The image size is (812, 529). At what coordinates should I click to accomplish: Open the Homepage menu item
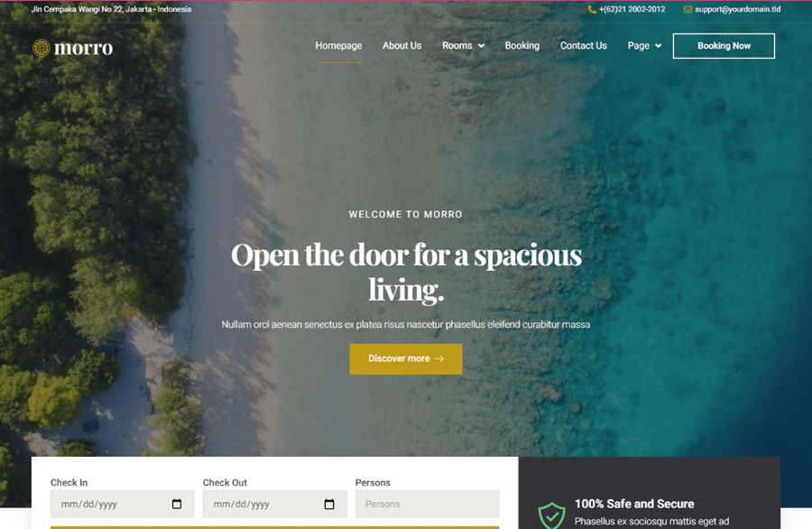pos(338,46)
